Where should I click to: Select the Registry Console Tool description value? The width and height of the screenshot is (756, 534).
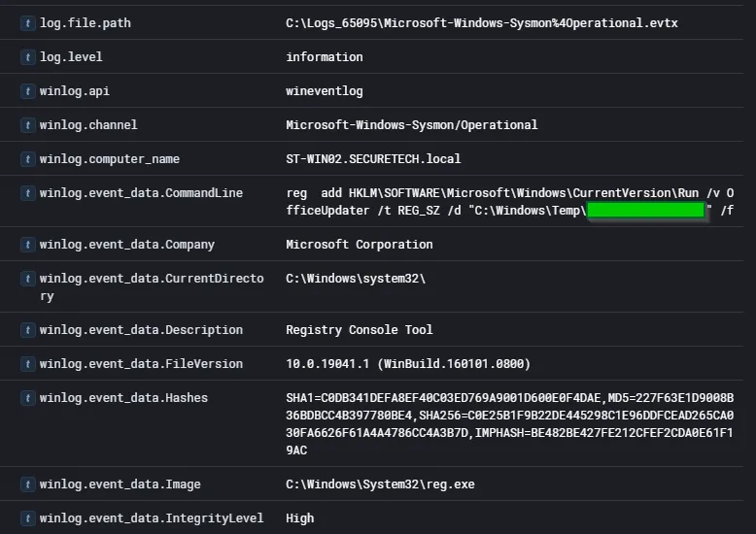(359, 330)
